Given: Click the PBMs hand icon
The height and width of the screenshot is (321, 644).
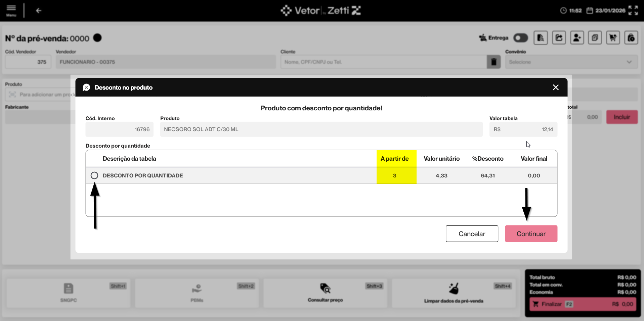Looking at the screenshot, I should [x=197, y=288].
